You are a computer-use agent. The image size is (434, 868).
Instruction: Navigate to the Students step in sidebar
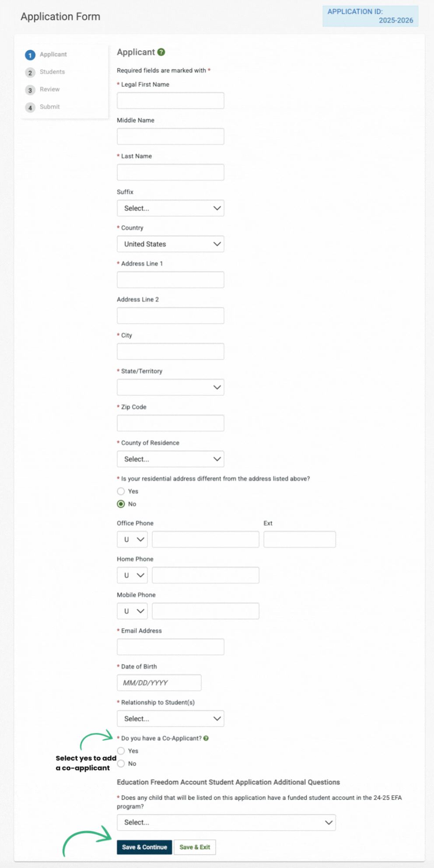coord(52,72)
